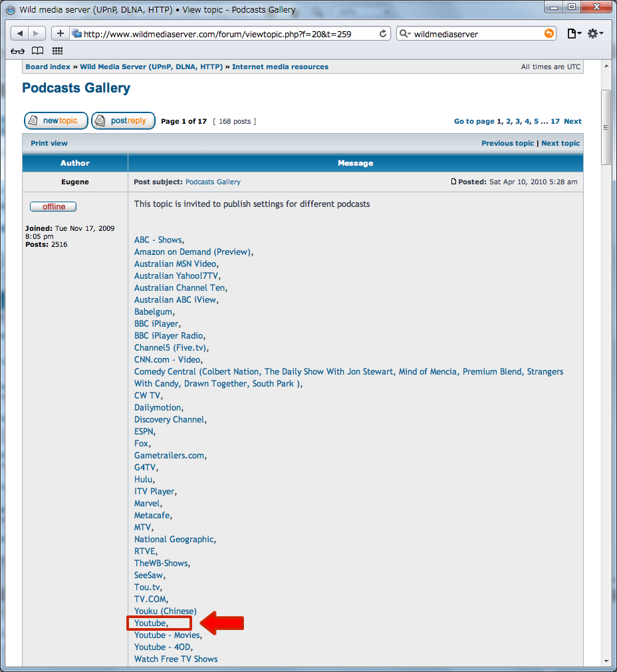Click the orange snapback icon in search field
Screen dimensions: 617x672
(549, 33)
